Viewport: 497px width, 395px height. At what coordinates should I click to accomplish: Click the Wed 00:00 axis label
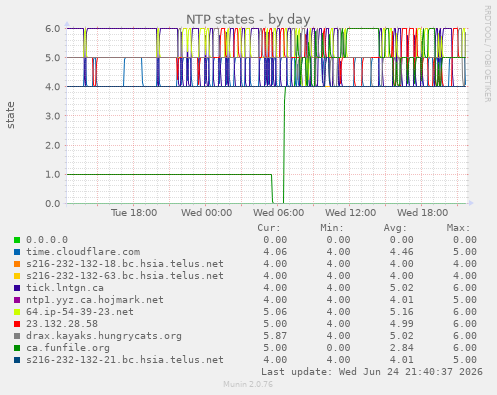[207, 213]
